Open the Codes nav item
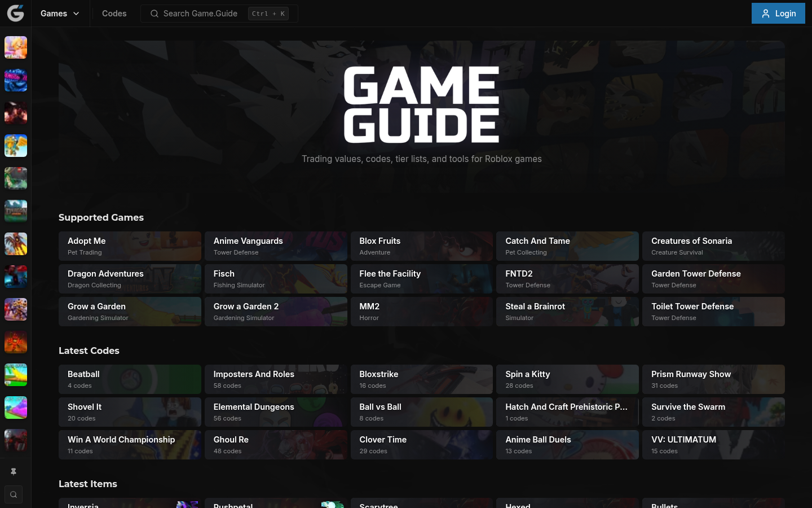The height and width of the screenshot is (508, 812). [114, 14]
